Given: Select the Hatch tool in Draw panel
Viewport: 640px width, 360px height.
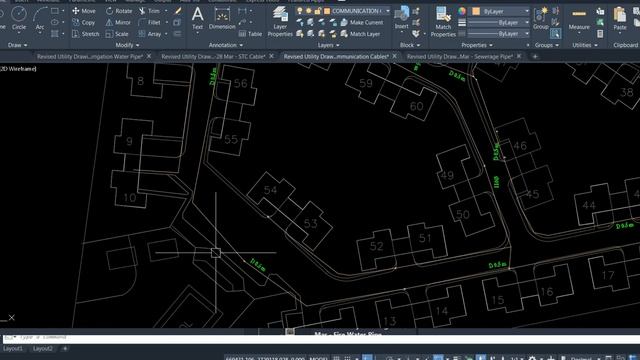Looking at the screenshot, I should click(55, 34).
